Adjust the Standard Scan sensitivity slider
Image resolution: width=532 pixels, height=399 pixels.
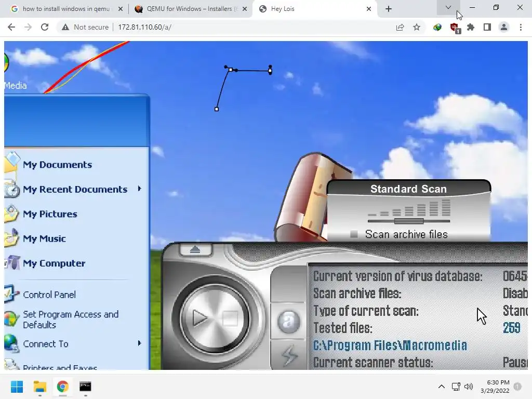pos(409,221)
